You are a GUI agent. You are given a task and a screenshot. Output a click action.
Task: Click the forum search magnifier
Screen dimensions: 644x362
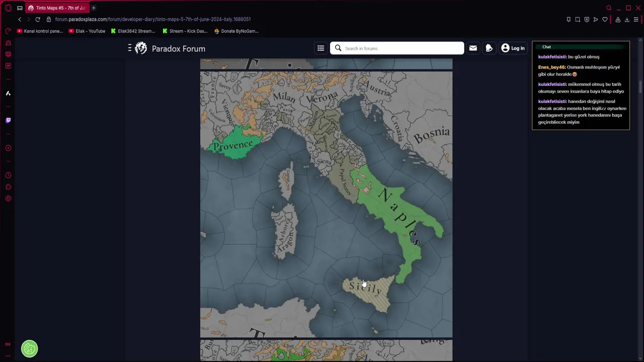(x=338, y=48)
